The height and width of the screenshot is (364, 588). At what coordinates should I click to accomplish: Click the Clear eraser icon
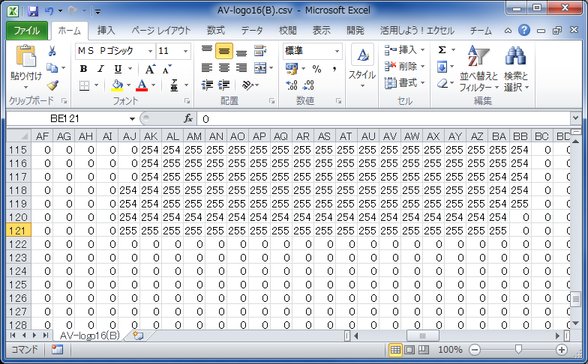[x=442, y=83]
